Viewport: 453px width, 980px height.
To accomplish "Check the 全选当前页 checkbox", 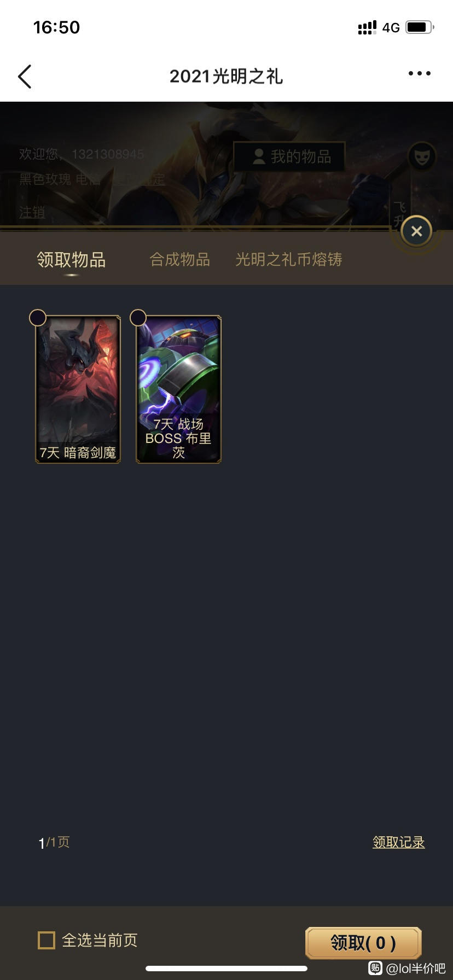I will 47,941.
